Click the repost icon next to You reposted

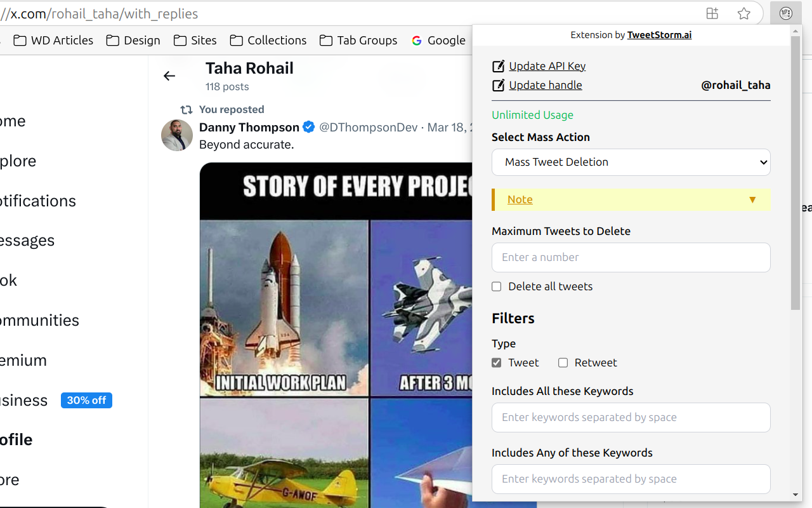(x=185, y=109)
